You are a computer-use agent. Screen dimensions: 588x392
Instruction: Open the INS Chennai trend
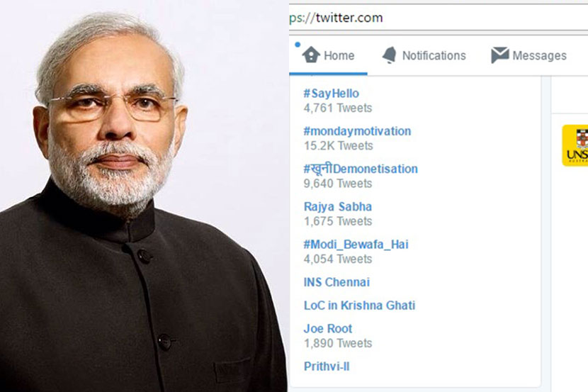pyautogui.click(x=337, y=282)
